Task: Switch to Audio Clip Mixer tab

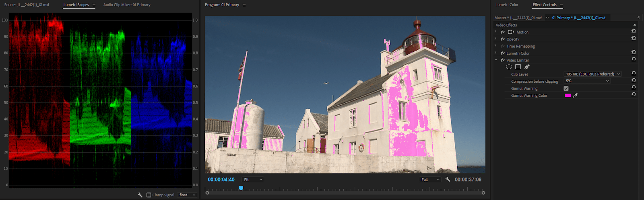Action: point(127,5)
